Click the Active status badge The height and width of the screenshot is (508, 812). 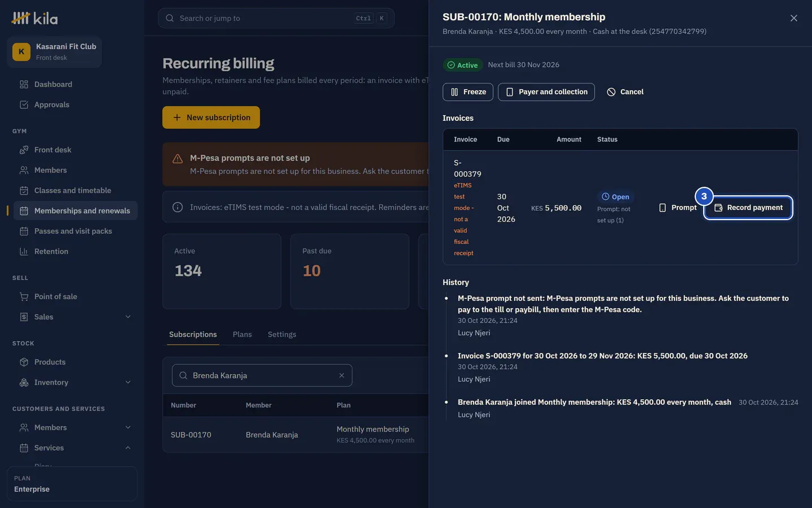pos(462,65)
